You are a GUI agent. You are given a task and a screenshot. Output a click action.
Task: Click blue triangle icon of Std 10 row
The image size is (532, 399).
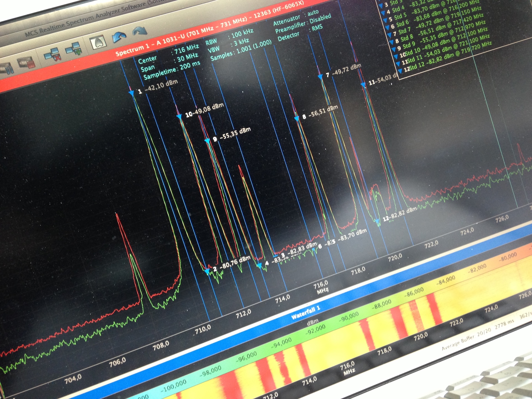396,56
